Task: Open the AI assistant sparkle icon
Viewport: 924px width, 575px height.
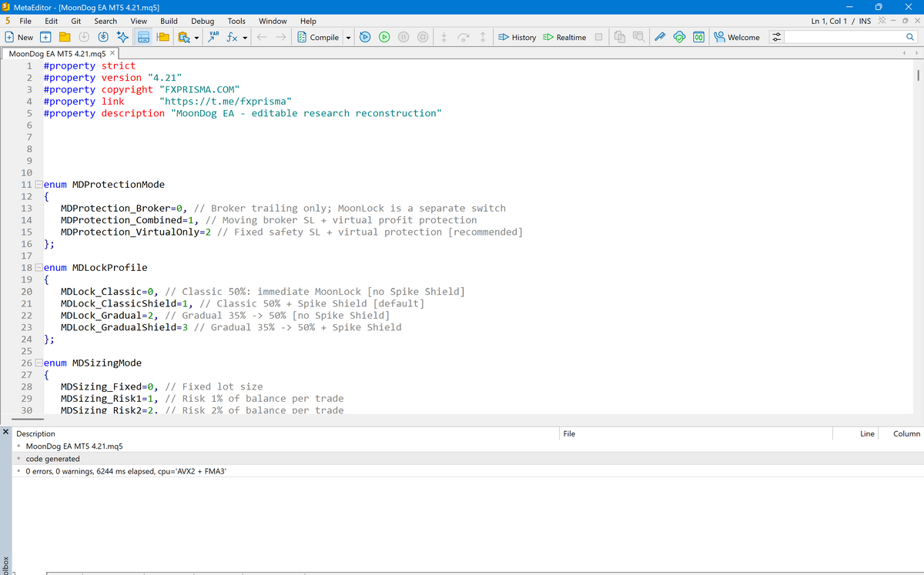Action: pos(123,37)
